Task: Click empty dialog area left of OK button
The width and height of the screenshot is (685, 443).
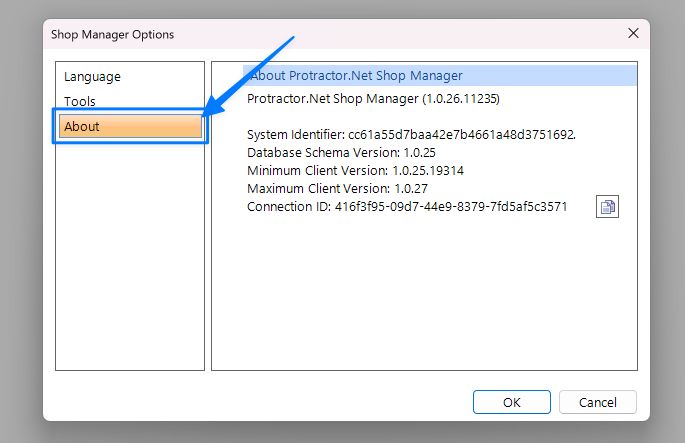Action: pos(250,402)
